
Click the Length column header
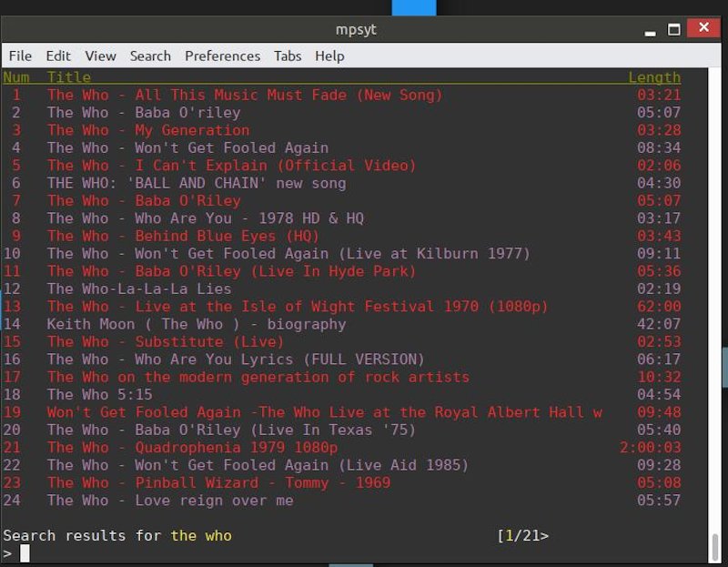[x=654, y=77]
